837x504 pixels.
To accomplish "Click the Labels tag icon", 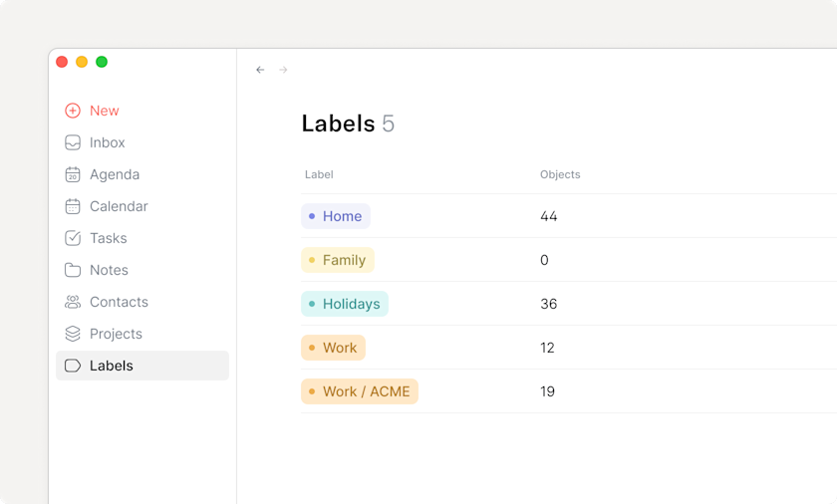I will [x=73, y=366].
